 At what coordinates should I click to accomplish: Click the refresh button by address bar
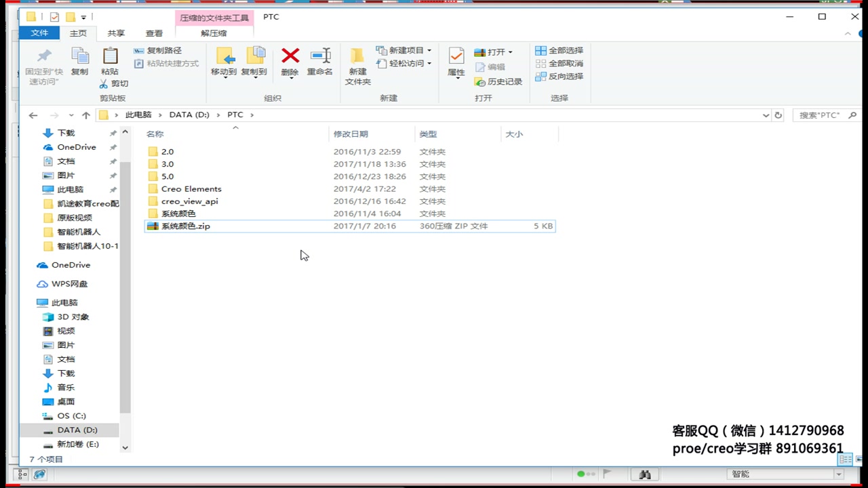[778, 115]
